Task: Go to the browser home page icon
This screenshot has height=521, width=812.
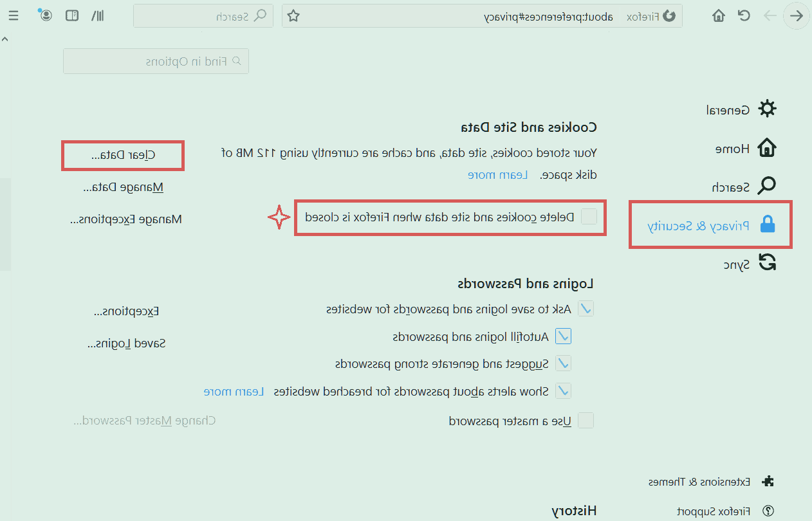Action: tap(719, 16)
